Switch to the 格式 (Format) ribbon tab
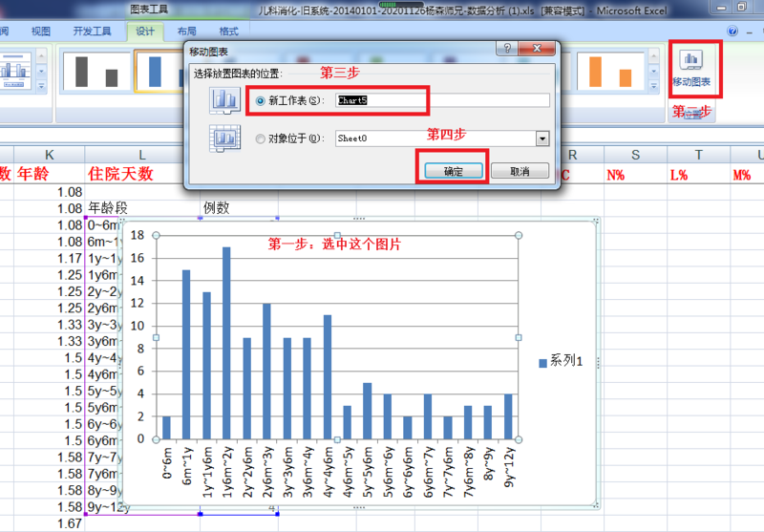764x532 pixels. [x=228, y=32]
